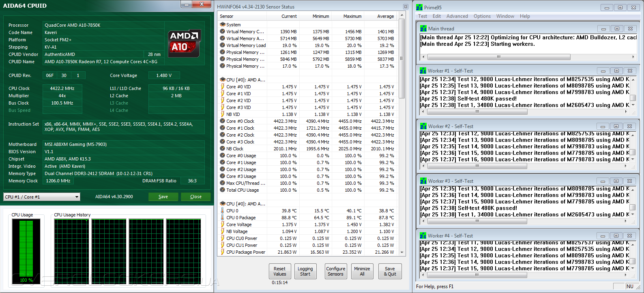The image size is (644, 293).
Task: Open the Options menu in Prime95
Action: (x=482, y=16)
